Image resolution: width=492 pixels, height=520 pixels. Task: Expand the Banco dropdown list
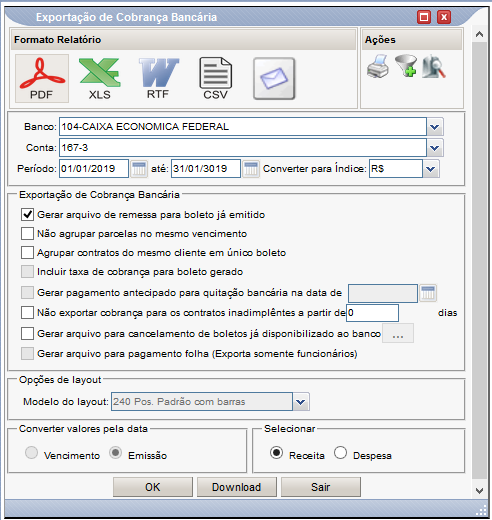pyautogui.click(x=435, y=127)
